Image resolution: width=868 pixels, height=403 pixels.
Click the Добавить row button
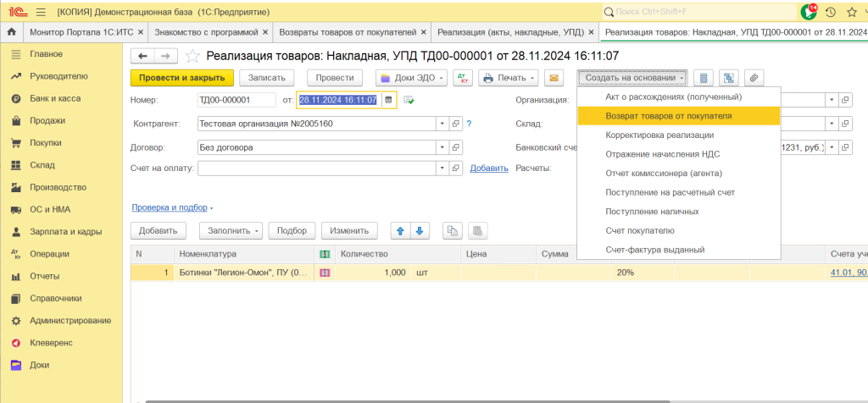pyautogui.click(x=158, y=230)
